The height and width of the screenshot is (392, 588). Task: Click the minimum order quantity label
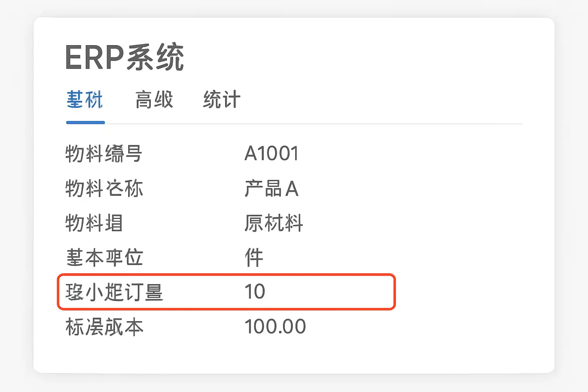(x=114, y=292)
